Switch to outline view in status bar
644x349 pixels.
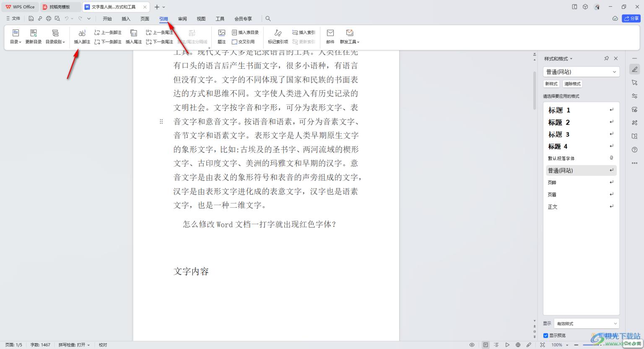click(496, 345)
